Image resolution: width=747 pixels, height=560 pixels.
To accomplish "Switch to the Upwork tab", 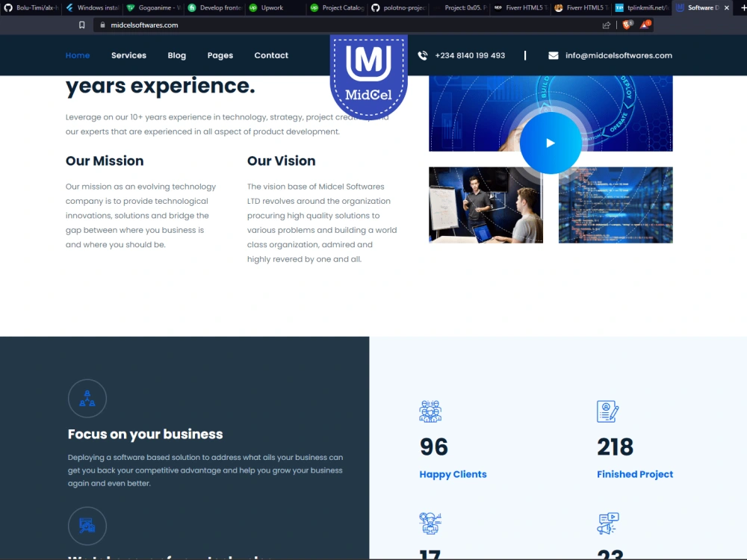I will click(x=276, y=7).
